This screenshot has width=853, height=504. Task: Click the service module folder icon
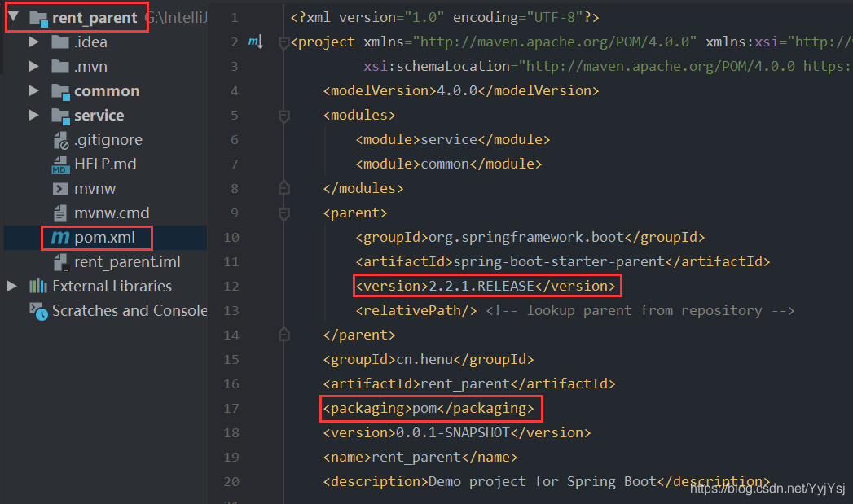tap(60, 116)
